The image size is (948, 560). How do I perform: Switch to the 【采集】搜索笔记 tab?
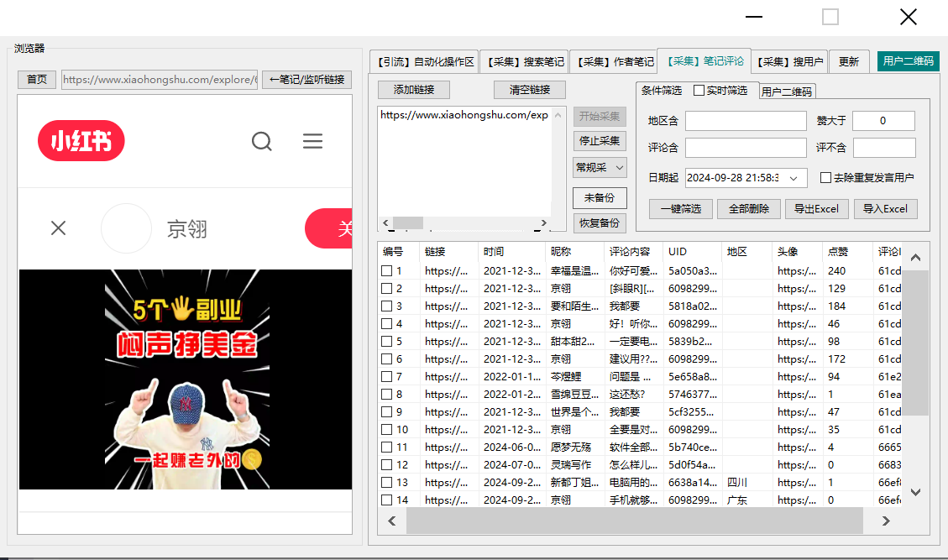pos(525,61)
